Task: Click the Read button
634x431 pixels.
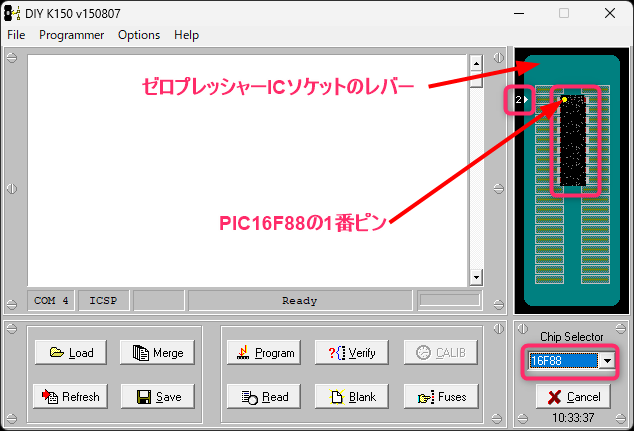Action: [264, 397]
